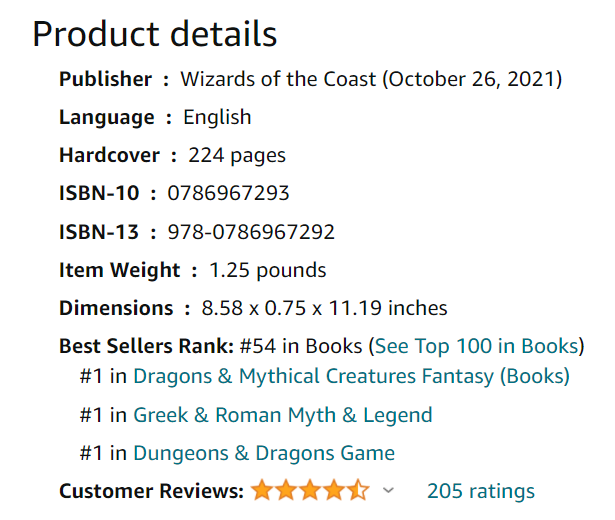Open Dungeons & Dragons Game category link

[x=264, y=453]
